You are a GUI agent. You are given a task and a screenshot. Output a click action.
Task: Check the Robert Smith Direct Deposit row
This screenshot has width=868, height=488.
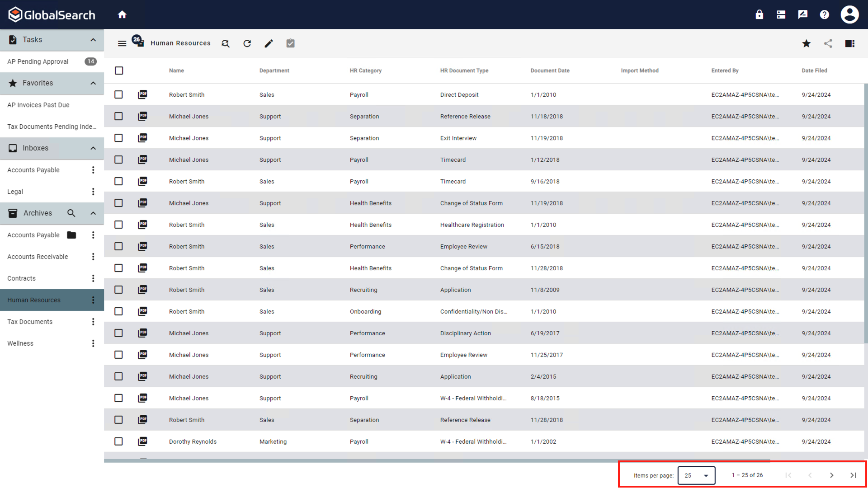tap(118, 94)
